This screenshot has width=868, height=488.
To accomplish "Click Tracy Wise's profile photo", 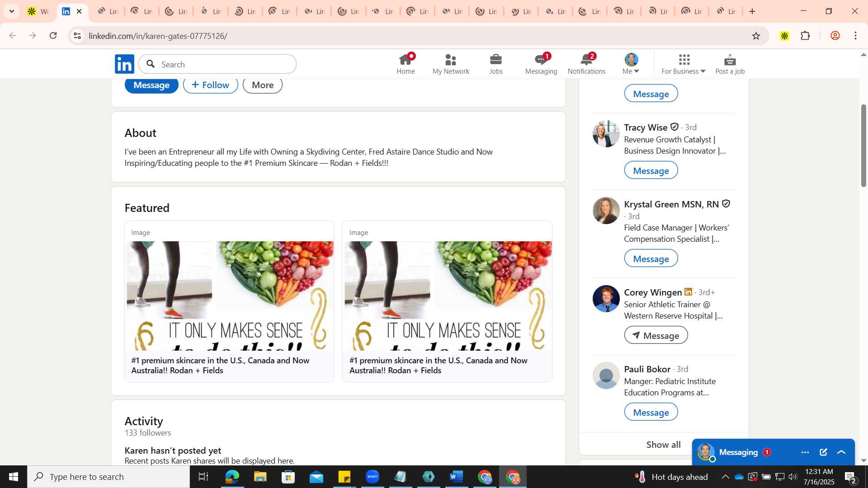I will pos(606,134).
